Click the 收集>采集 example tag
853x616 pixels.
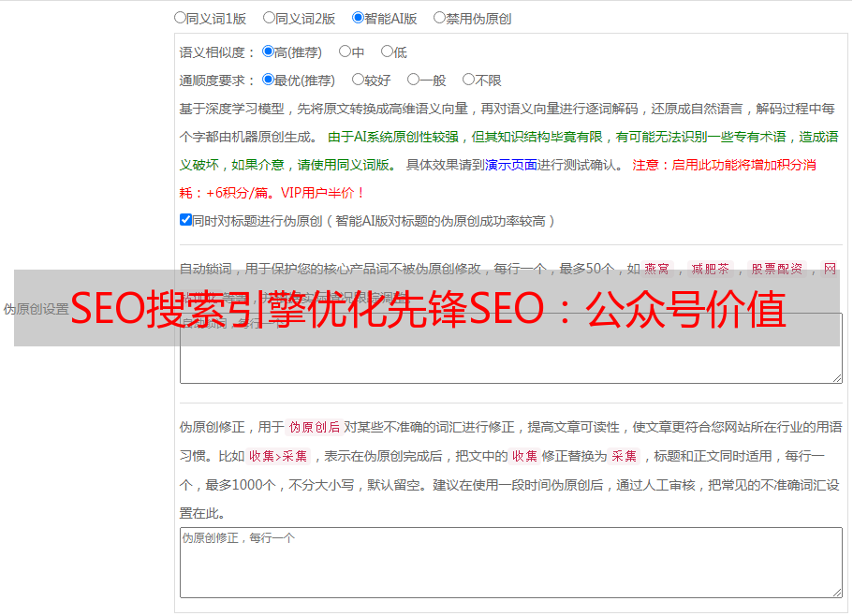[278, 456]
